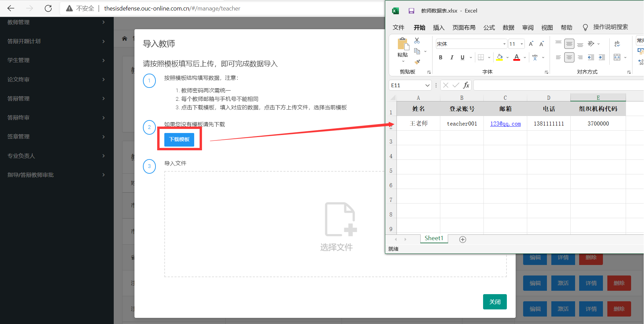
Task: Click the browser back arrow
Action: click(x=11, y=8)
